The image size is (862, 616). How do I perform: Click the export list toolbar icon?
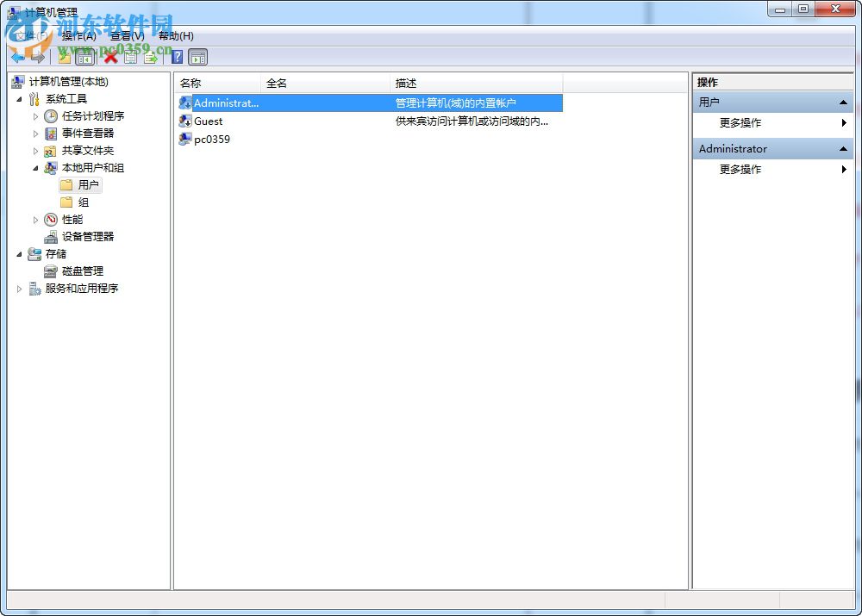coord(151,57)
